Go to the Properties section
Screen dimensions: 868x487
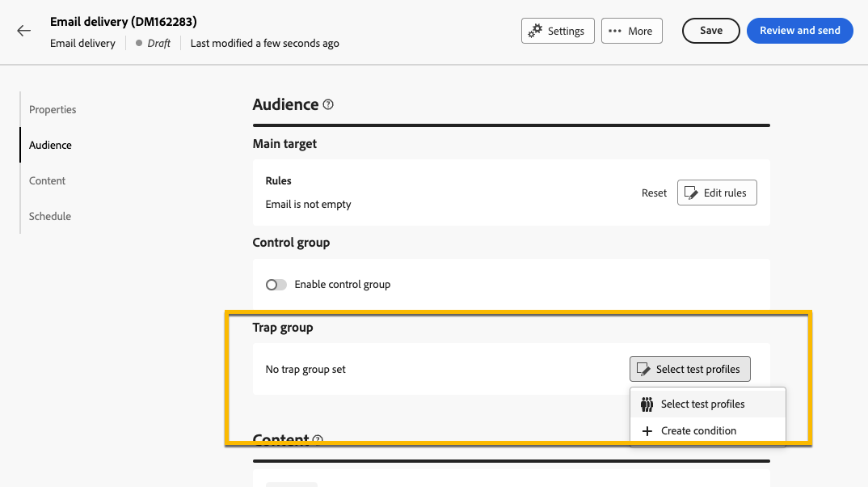click(x=53, y=109)
